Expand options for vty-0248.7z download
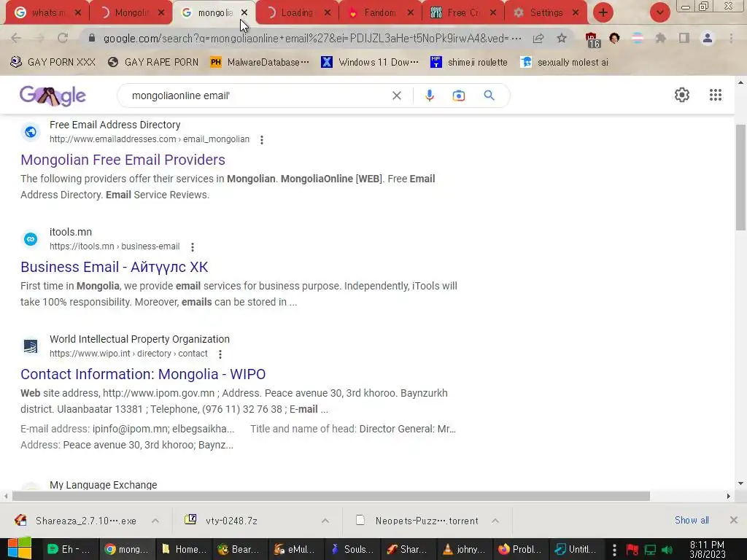Viewport: 747px width, 560px height. point(325,521)
